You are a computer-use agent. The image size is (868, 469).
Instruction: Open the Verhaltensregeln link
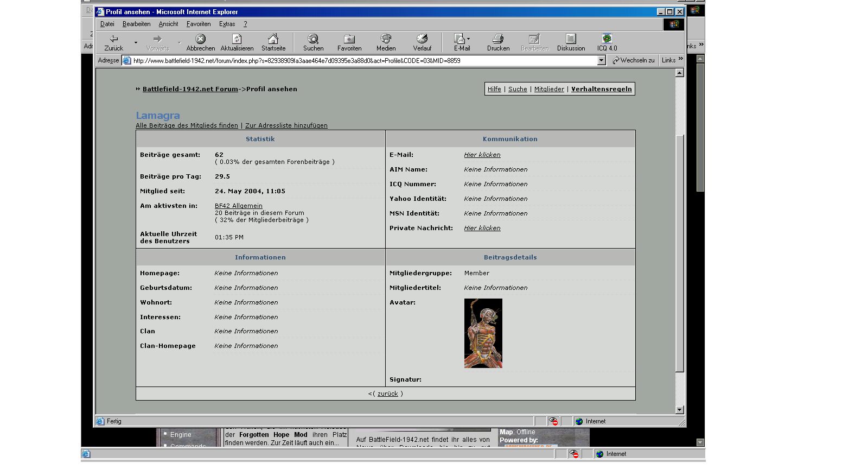click(602, 89)
